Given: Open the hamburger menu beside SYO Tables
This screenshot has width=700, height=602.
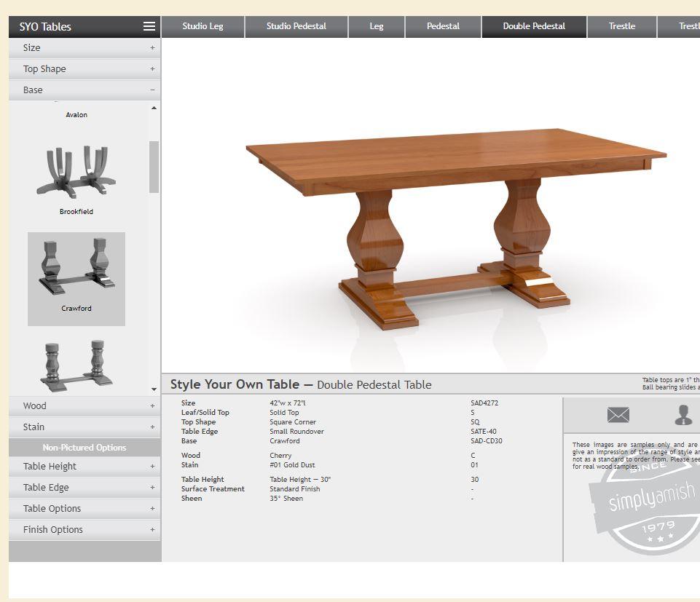Looking at the screenshot, I should pyautogui.click(x=149, y=26).
